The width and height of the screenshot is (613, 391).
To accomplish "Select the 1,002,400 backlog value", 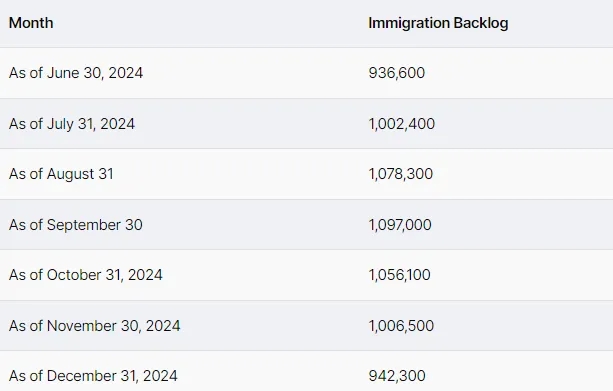I will coord(401,124).
